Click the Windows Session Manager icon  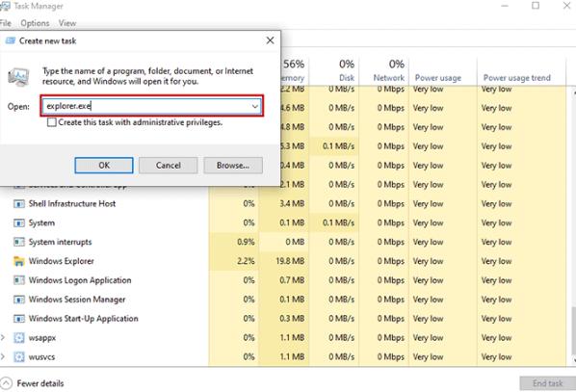(x=18, y=300)
